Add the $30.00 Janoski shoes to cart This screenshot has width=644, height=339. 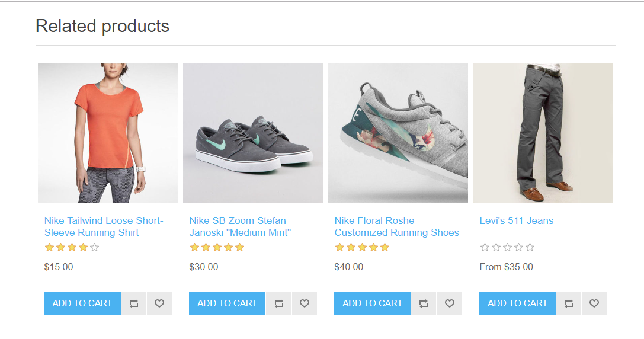(x=228, y=303)
